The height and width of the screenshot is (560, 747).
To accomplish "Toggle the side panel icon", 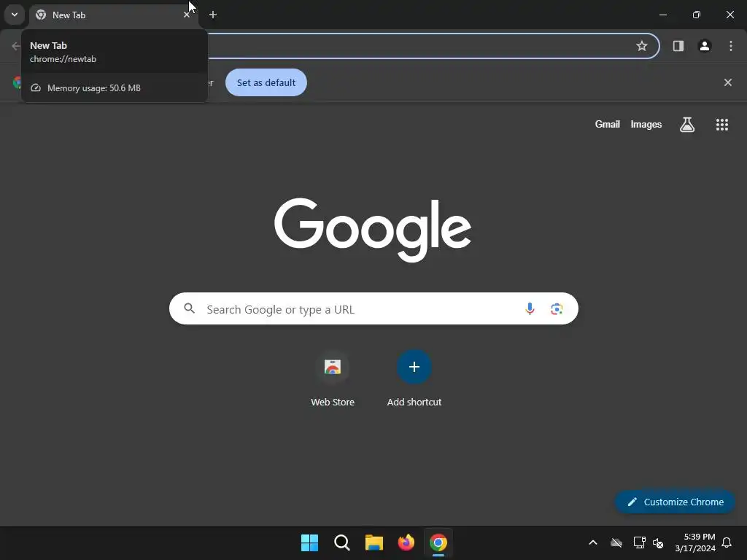I will point(678,46).
